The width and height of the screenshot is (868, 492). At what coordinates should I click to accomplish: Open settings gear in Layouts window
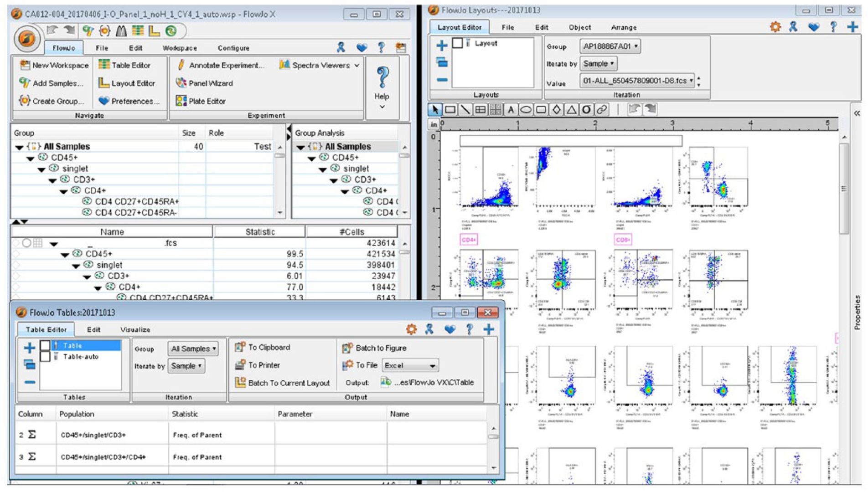coord(775,27)
